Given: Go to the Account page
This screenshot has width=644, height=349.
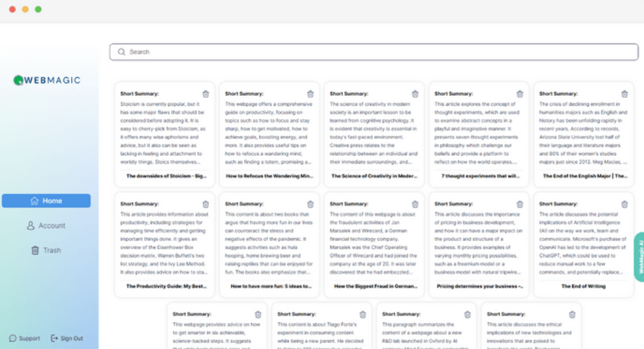Looking at the screenshot, I should [x=46, y=226].
